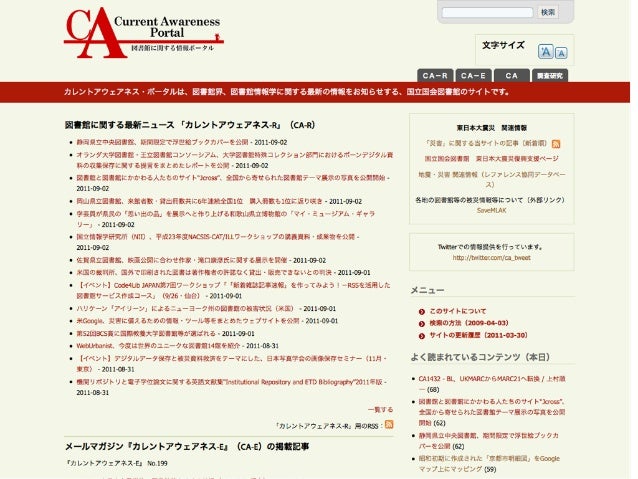638x479 pixels.
Task: Click arrow bullet beside サイトの更新履歴
Action: [422, 336]
